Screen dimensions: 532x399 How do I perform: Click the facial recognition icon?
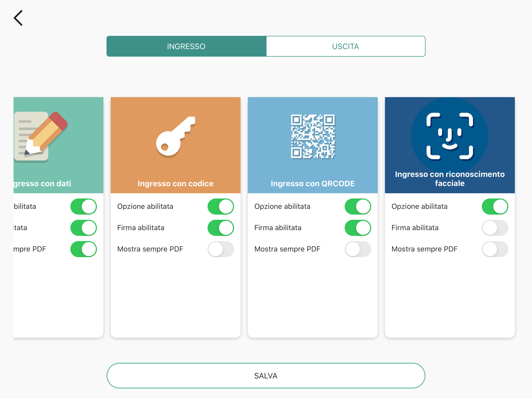coord(450,136)
